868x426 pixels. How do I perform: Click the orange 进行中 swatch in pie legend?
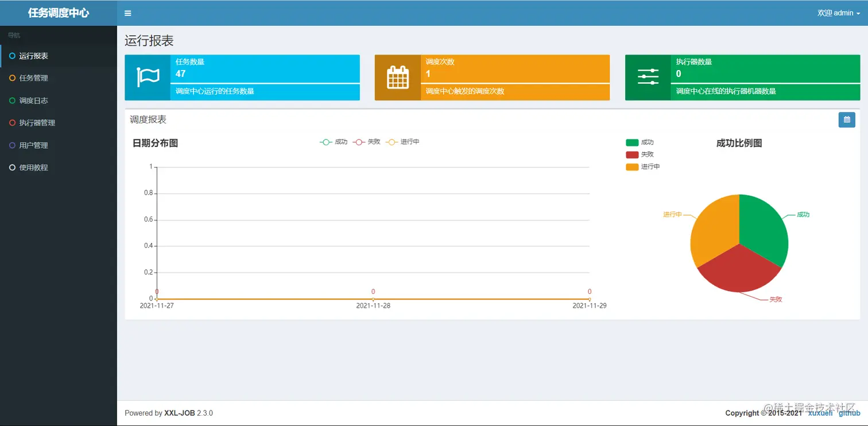click(x=632, y=166)
